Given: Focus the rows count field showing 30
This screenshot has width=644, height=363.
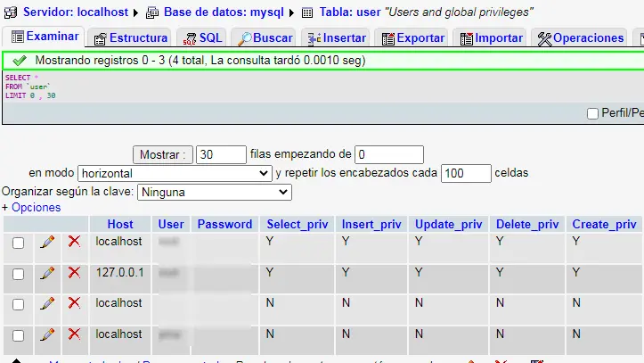Looking at the screenshot, I should coord(221,154).
